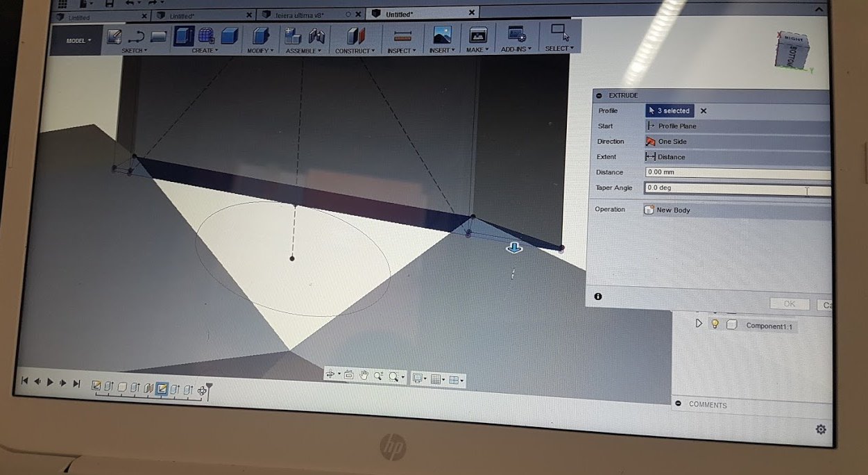This screenshot has height=475, width=868.
Task: Click the Grid and Snaps icon
Action: (x=436, y=379)
